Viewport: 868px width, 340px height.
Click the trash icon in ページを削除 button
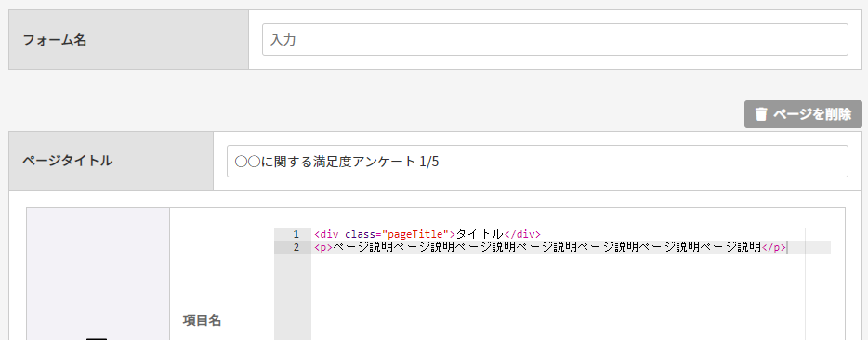761,114
